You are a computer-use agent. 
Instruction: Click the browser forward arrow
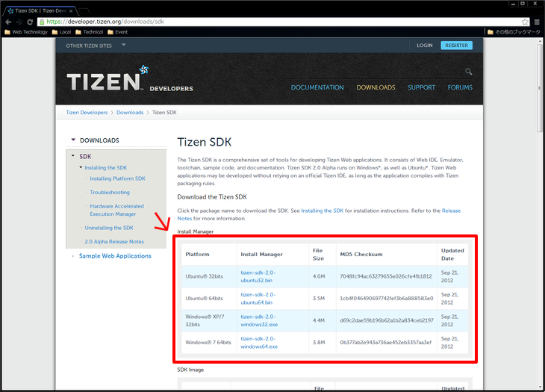tap(19, 22)
